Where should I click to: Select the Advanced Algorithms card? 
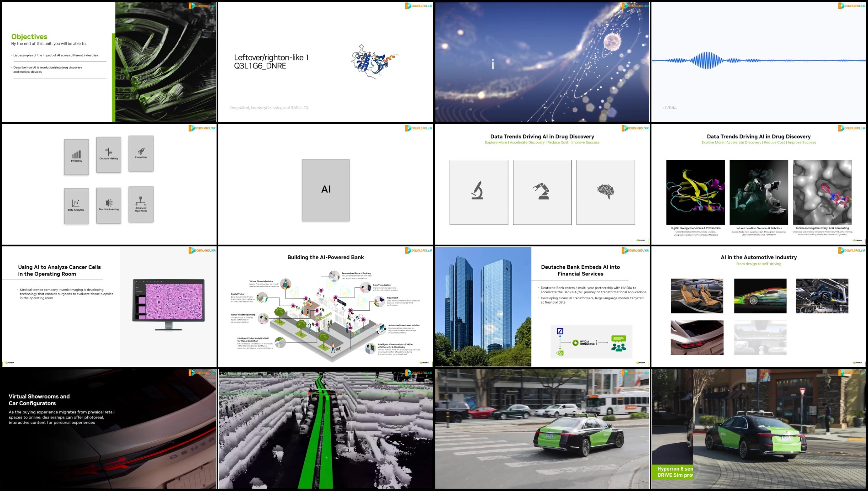pos(141,204)
